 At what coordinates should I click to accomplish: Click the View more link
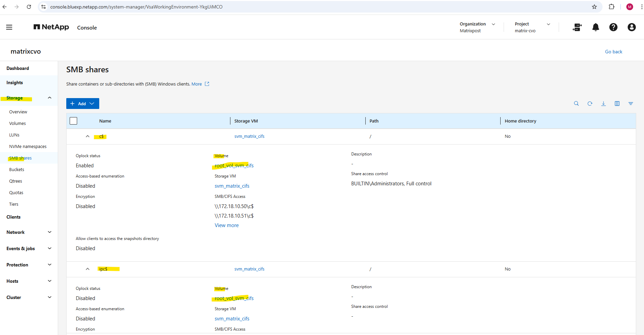(226, 225)
